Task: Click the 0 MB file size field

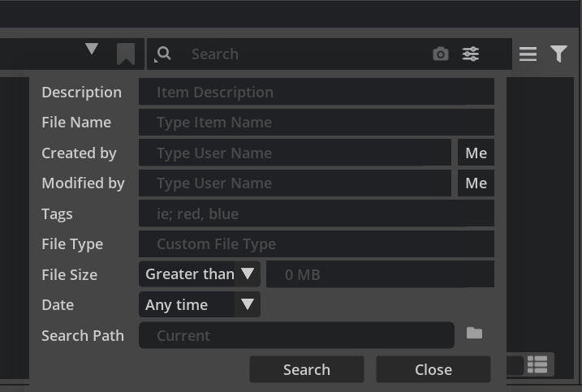Action: (x=380, y=274)
